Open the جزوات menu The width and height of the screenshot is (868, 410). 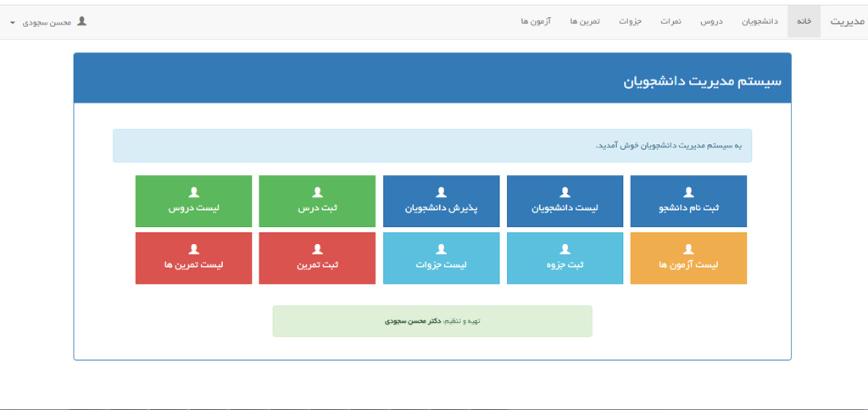click(x=630, y=21)
